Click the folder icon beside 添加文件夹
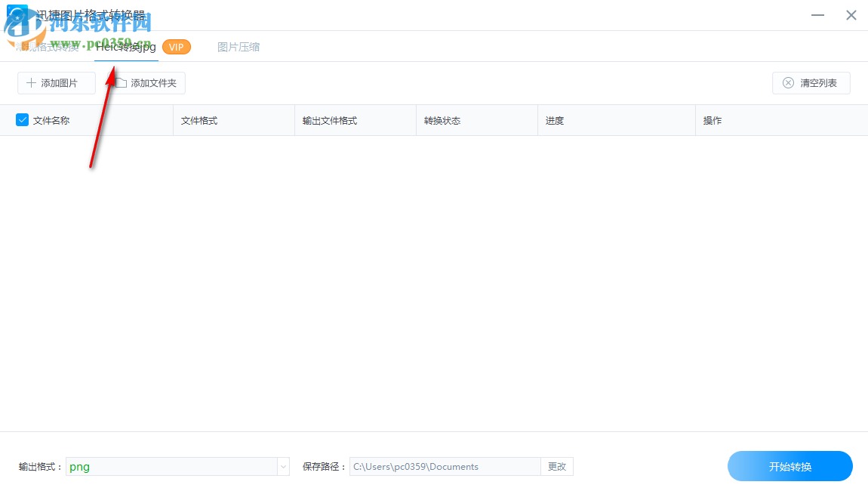This screenshot has height=491, width=868. point(121,83)
